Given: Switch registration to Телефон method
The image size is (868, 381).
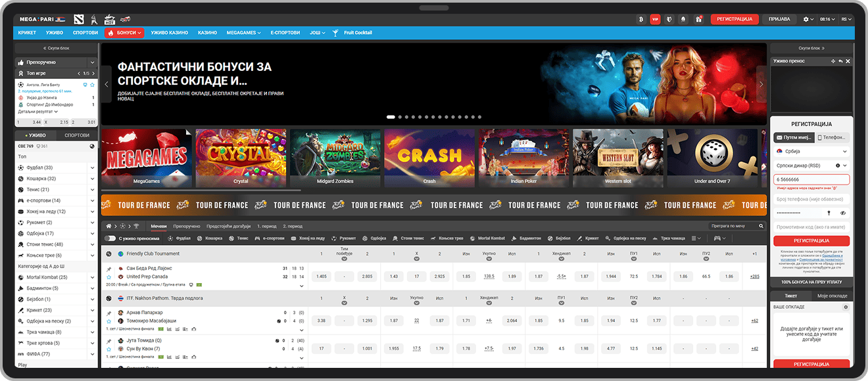Looking at the screenshot, I should (832, 137).
